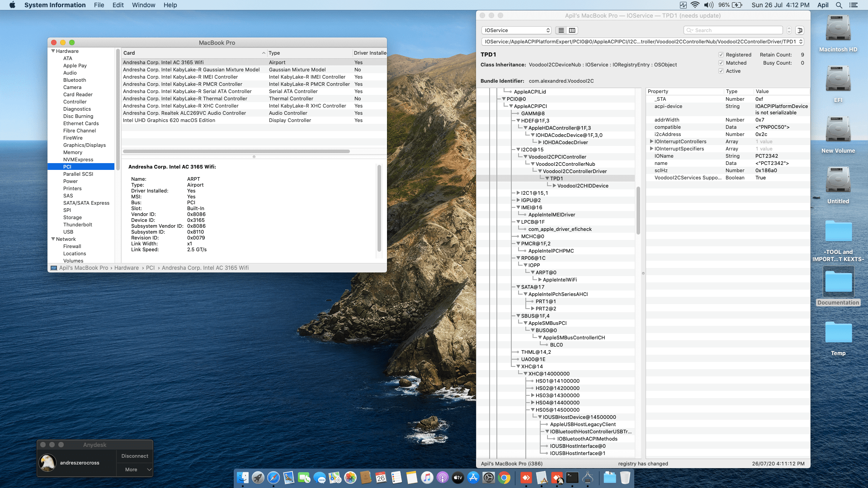The height and width of the screenshot is (488, 868).
Task: Sort the PCI list by Card column header
Action: (x=194, y=53)
